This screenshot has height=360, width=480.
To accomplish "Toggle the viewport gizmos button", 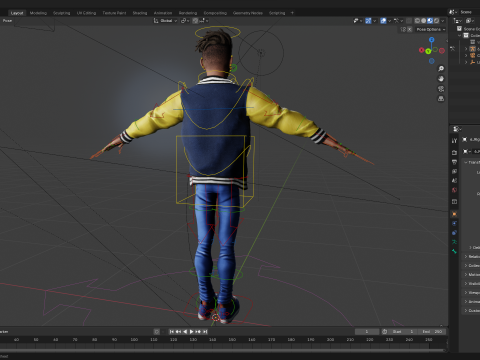I will (368, 21).
